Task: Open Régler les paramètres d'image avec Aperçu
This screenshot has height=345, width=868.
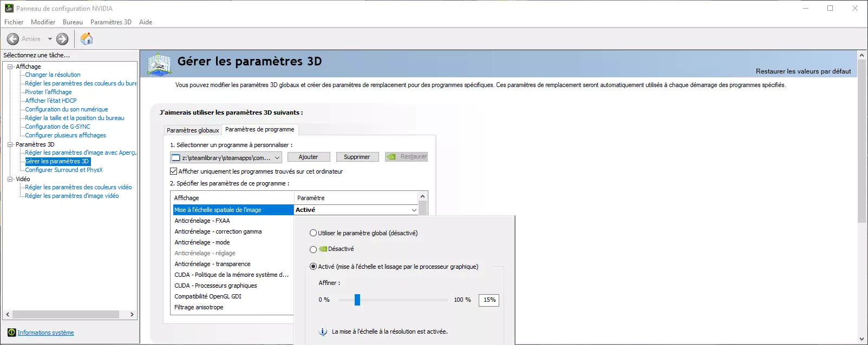Action: (81, 152)
